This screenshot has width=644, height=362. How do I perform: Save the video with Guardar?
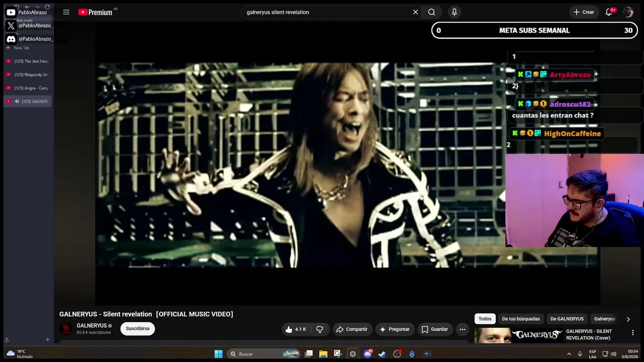435,329
